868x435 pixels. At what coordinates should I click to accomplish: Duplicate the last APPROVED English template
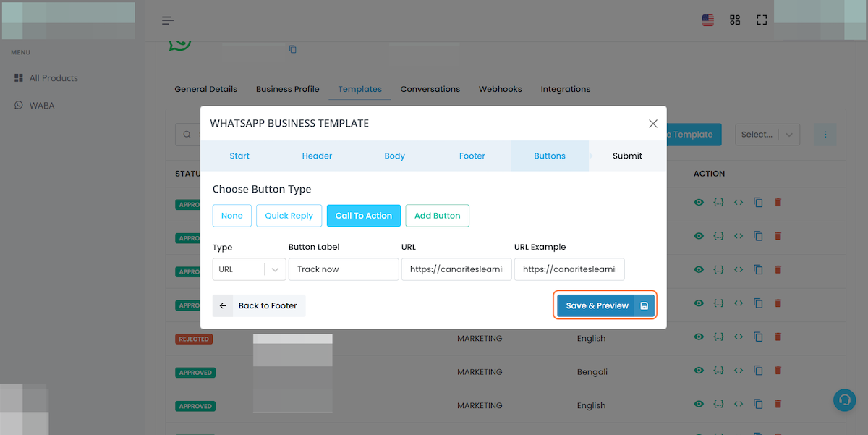[758, 405]
